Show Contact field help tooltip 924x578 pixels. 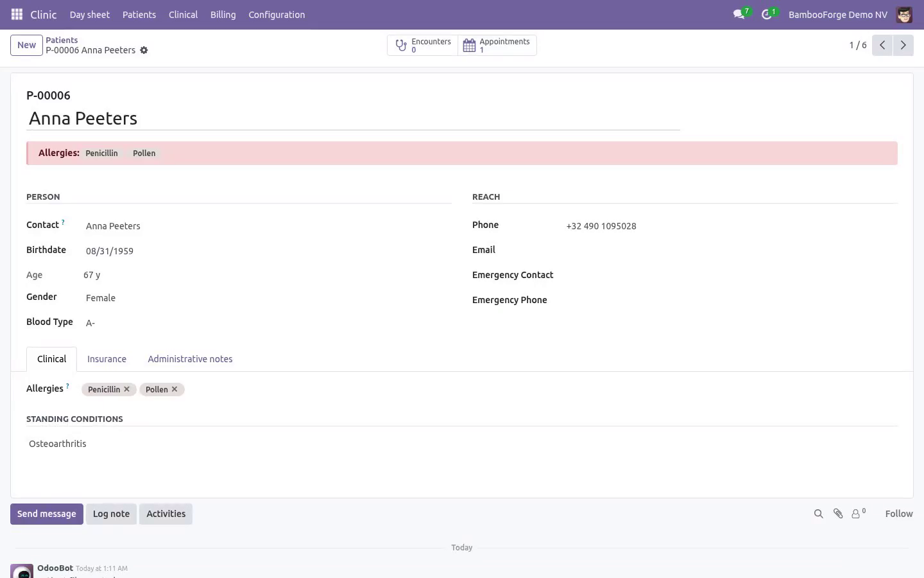(63, 222)
